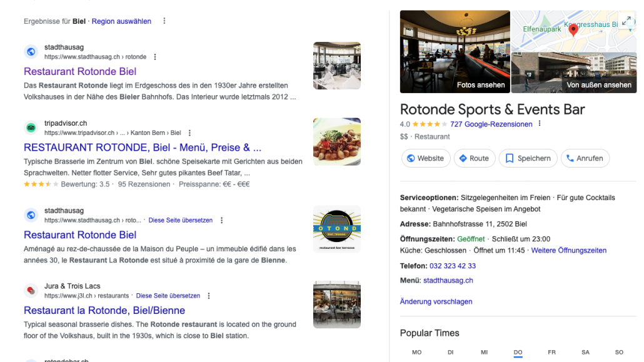The height and width of the screenshot is (362, 644).
Task: Click the tripadvisor favicon
Action: coord(31,128)
